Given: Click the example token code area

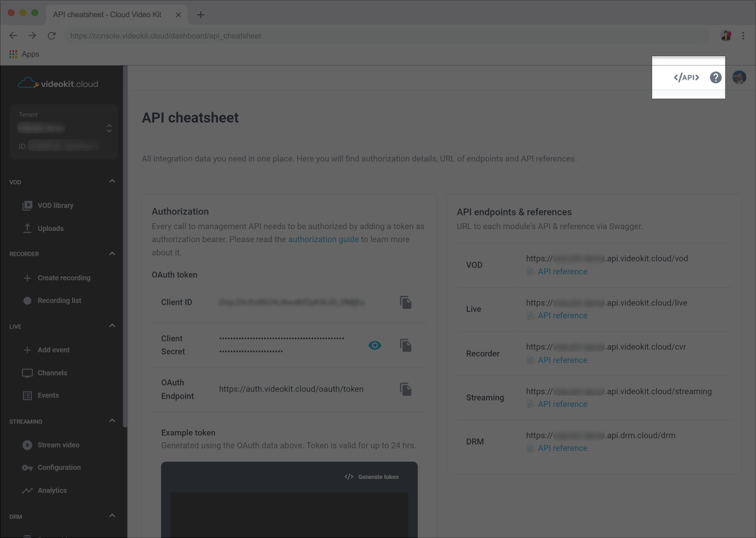Looking at the screenshot, I should click(x=289, y=515).
